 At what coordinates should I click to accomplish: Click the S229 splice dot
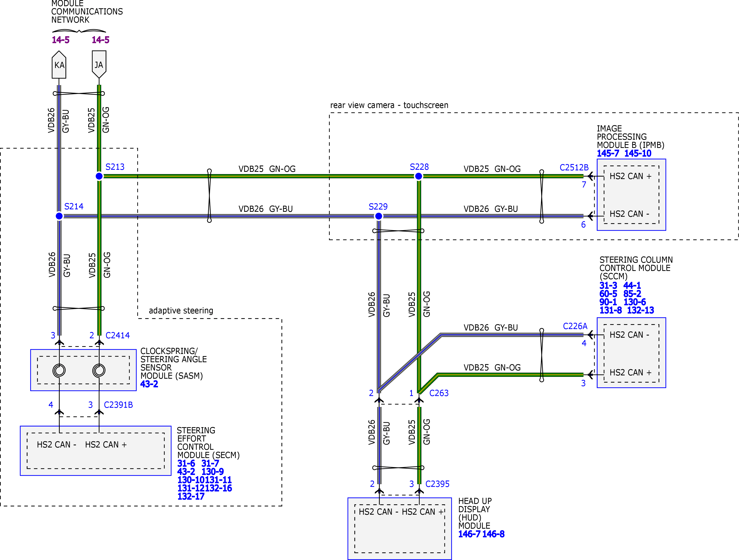pyautogui.click(x=379, y=216)
